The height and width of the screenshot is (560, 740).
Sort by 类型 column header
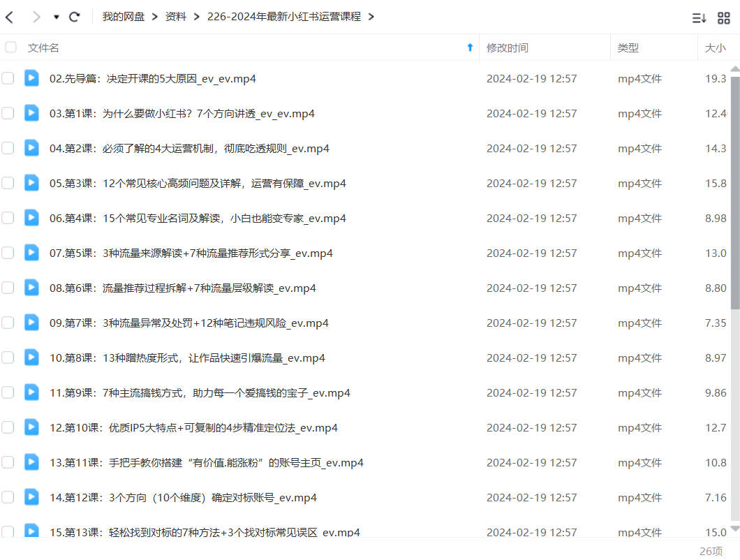[x=628, y=47]
